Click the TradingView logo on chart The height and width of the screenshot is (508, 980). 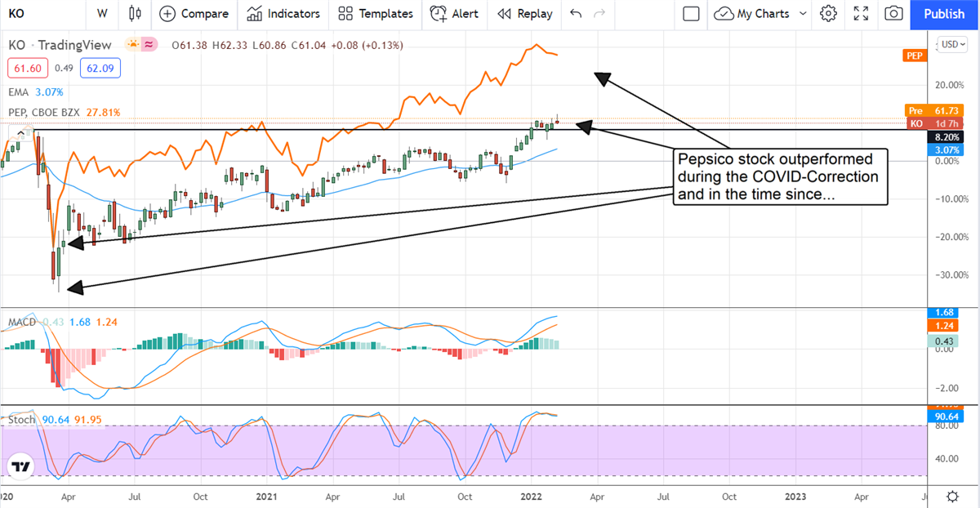(x=21, y=467)
